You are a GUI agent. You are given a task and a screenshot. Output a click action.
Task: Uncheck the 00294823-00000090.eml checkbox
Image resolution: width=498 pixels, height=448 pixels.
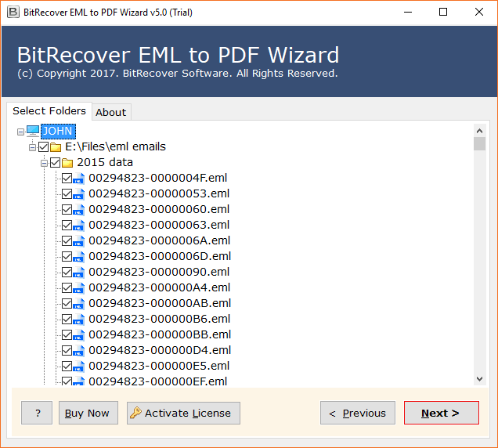pos(67,273)
